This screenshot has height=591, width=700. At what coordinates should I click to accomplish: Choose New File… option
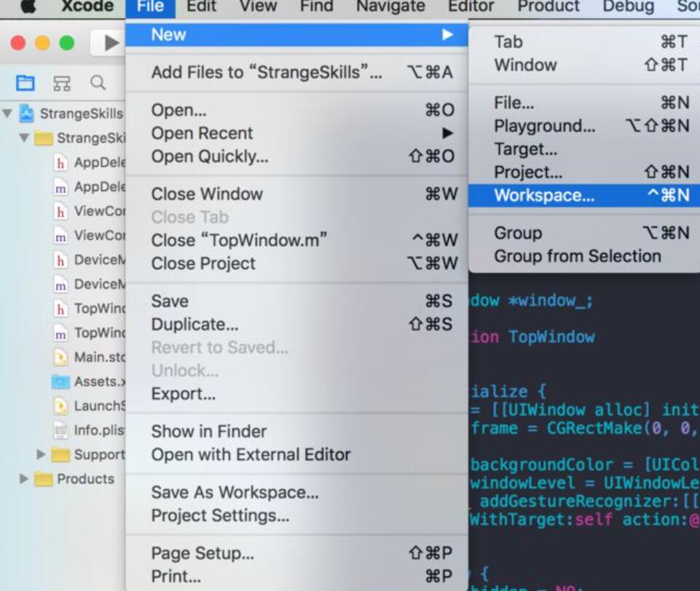point(584,103)
